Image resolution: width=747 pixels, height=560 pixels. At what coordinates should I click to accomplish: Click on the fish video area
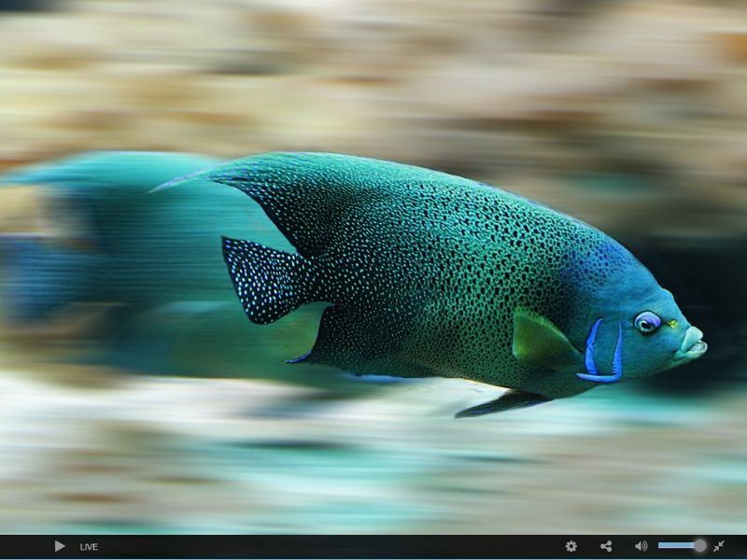click(373, 267)
